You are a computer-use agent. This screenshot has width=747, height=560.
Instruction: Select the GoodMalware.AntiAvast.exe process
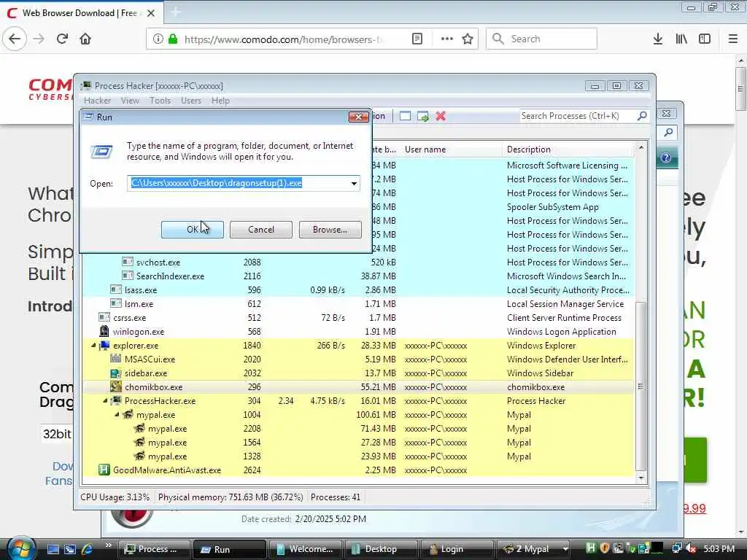pos(359,470)
